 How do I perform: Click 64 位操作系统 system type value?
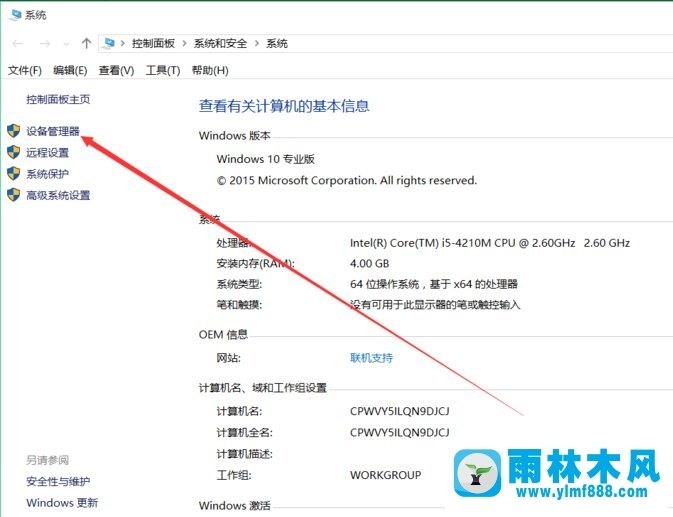coord(434,284)
